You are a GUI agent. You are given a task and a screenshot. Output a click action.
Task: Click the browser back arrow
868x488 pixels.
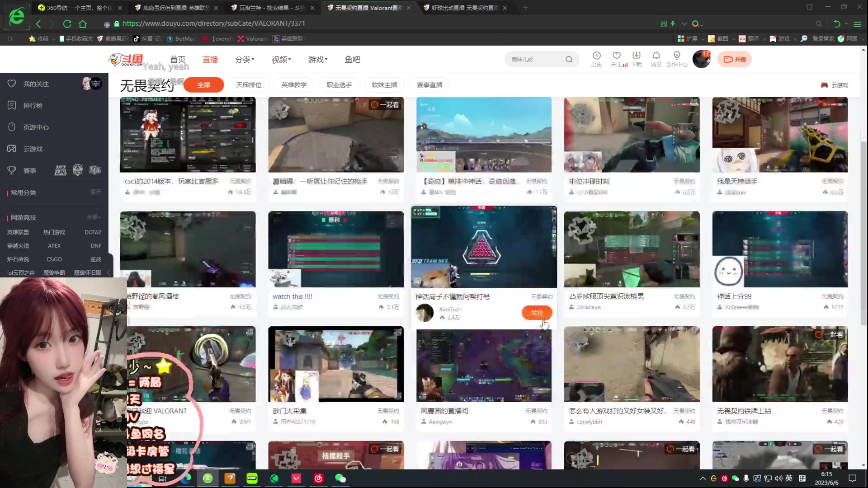pyautogui.click(x=38, y=24)
